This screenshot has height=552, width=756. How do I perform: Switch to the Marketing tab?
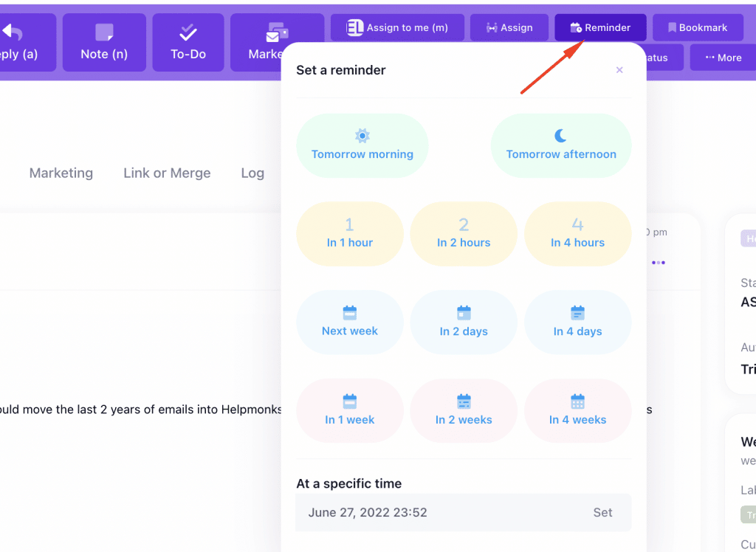coord(61,173)
